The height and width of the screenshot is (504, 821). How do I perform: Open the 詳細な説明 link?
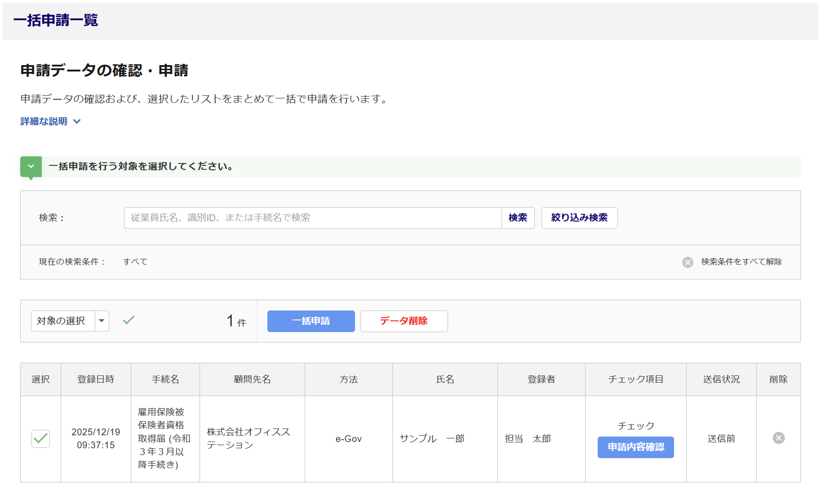[44, 122]
